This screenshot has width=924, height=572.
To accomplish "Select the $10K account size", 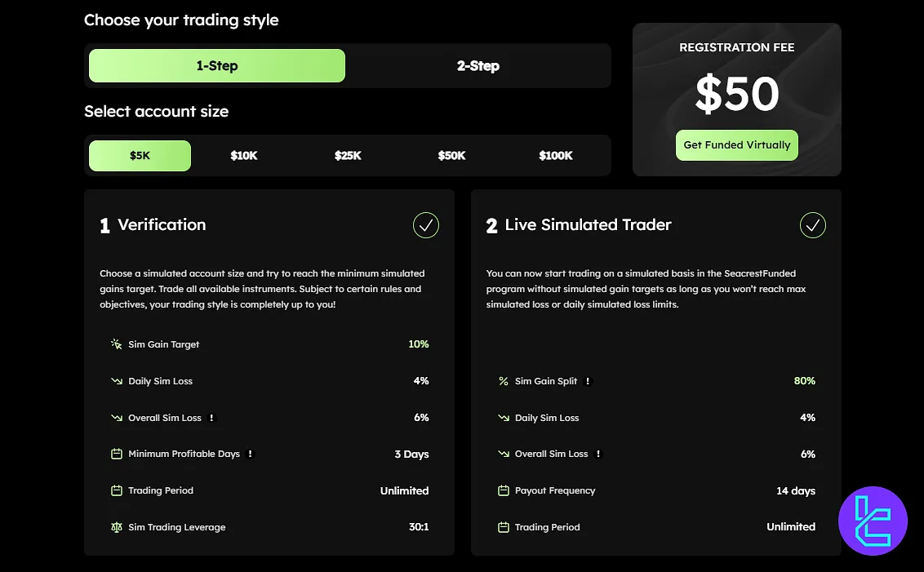I will tap(244, 156).
